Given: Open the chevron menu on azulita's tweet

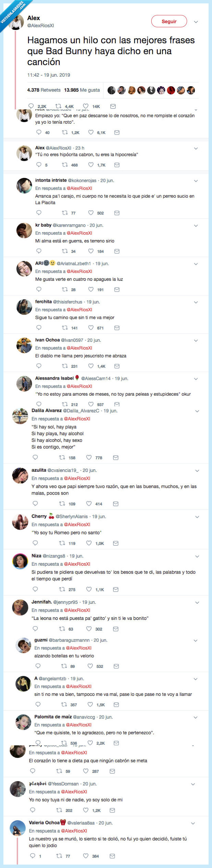Looking at the screenshot, I should tap(197, 471).
